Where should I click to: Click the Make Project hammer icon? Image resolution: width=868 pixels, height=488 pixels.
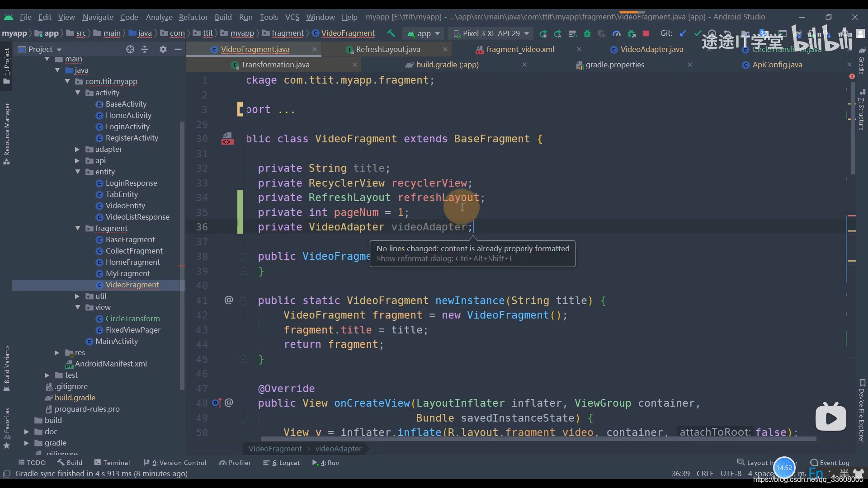tap(391, 33)
